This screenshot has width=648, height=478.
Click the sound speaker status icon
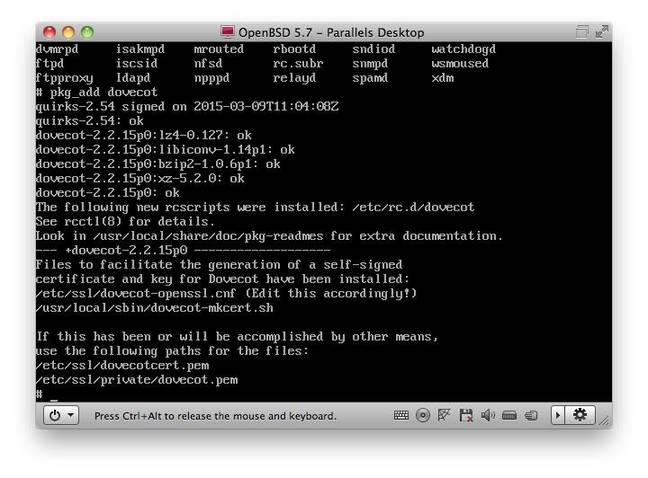point(488,415)
